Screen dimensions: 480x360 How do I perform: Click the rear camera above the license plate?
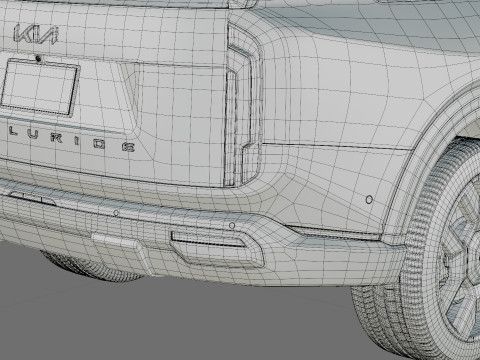pyautogui.click(x=39, y=59)
